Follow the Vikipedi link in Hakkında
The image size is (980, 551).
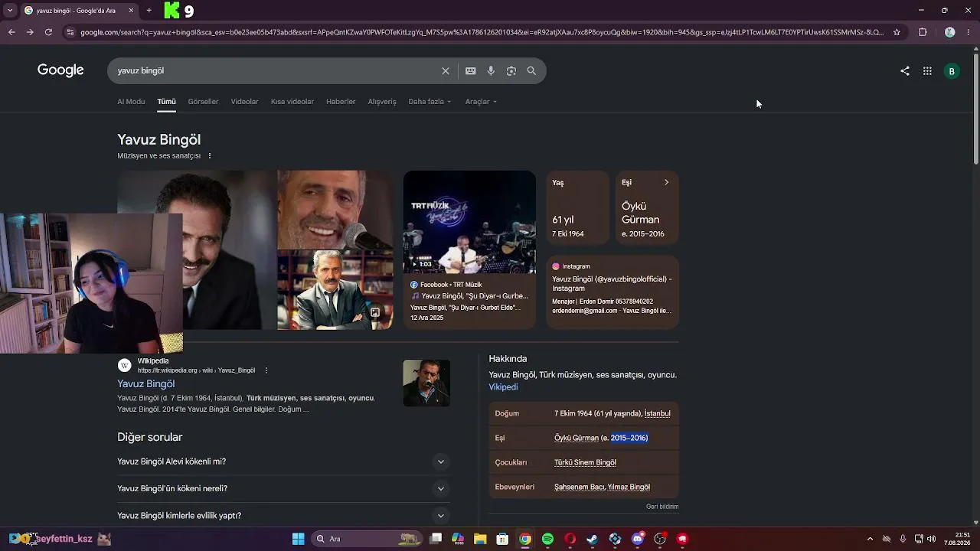click(503, 387)
